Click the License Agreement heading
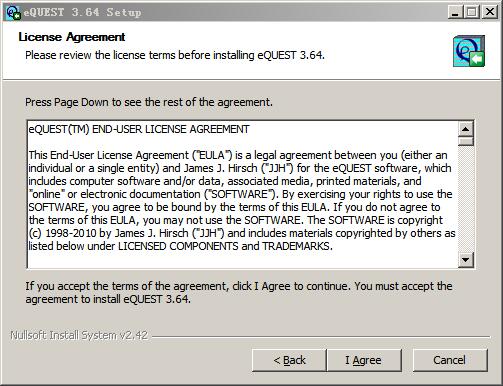The height and width of the screenshot is (386, 503). point(72,37)
